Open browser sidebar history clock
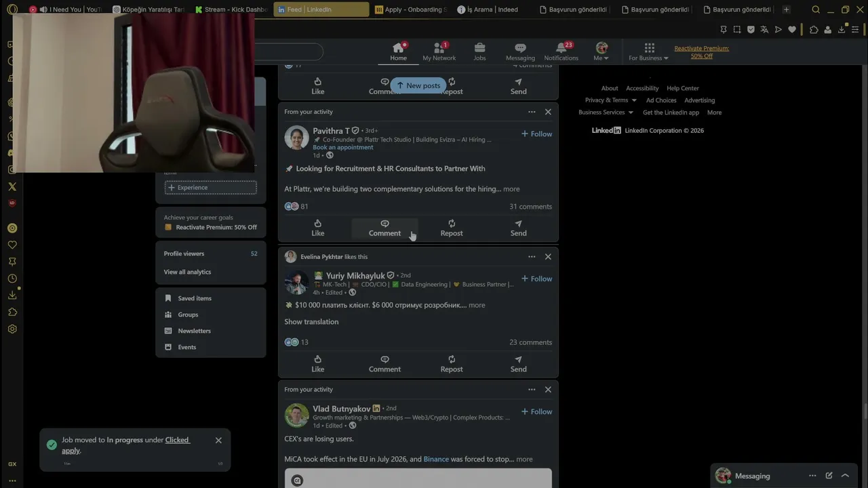The width and height of the screenshot is (868, 488). click(x=12, y=279)
